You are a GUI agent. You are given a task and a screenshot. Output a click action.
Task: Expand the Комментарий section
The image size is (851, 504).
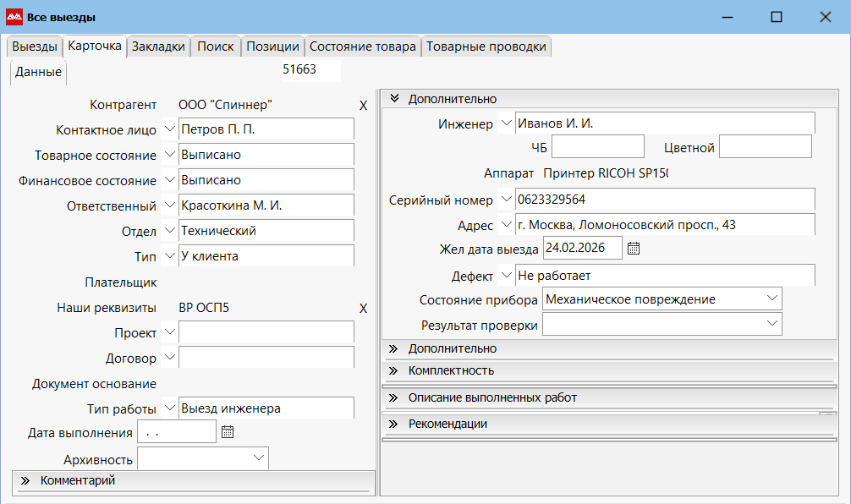tap(25, 480)
